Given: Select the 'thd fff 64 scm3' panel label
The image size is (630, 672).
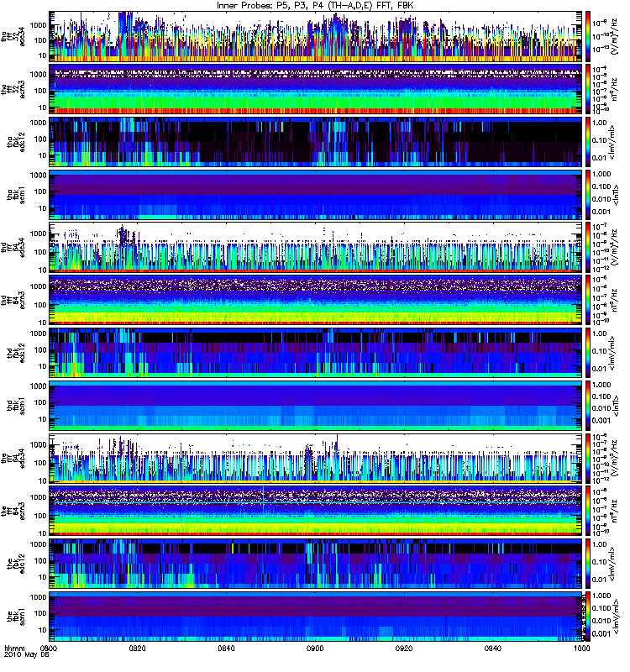Looking at the screenshot, I should tap(13, 301).
